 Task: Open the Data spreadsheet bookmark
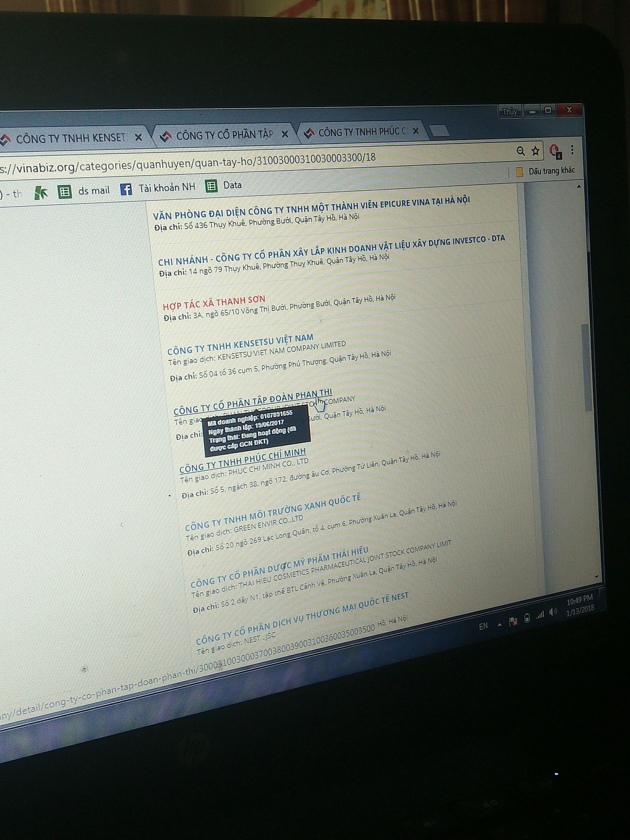224,185
